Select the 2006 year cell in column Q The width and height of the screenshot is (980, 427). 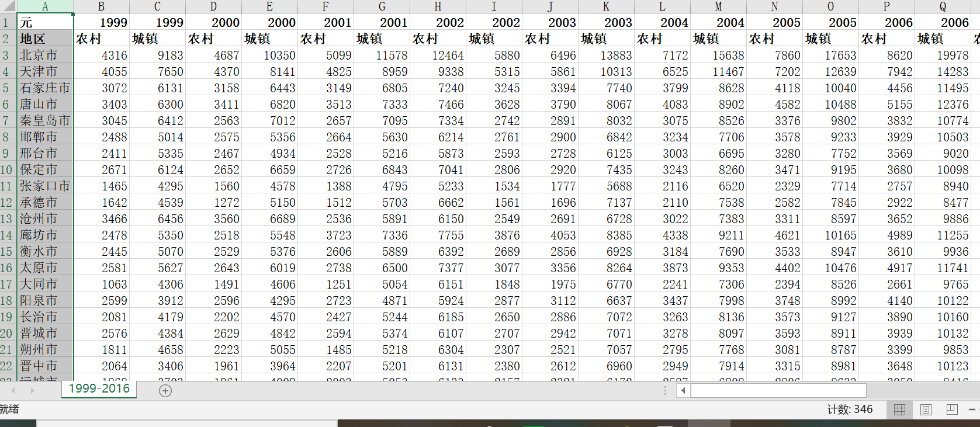943,23
